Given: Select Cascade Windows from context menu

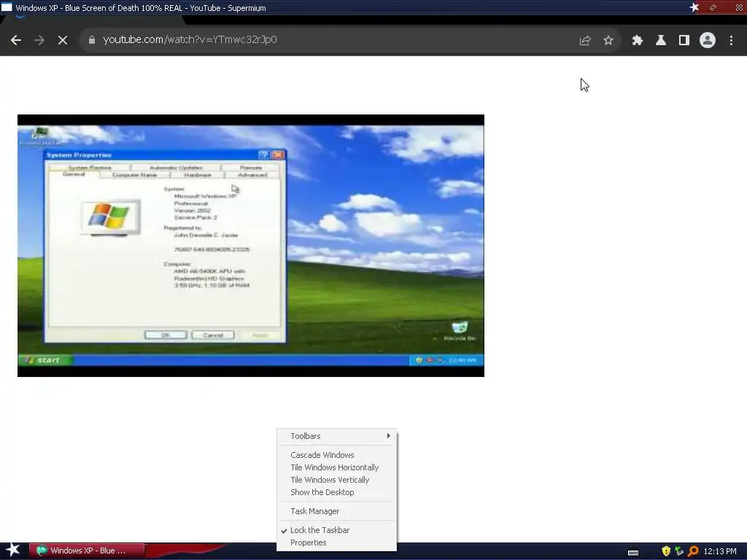Looking at the screenshot, I should [337, 455].
